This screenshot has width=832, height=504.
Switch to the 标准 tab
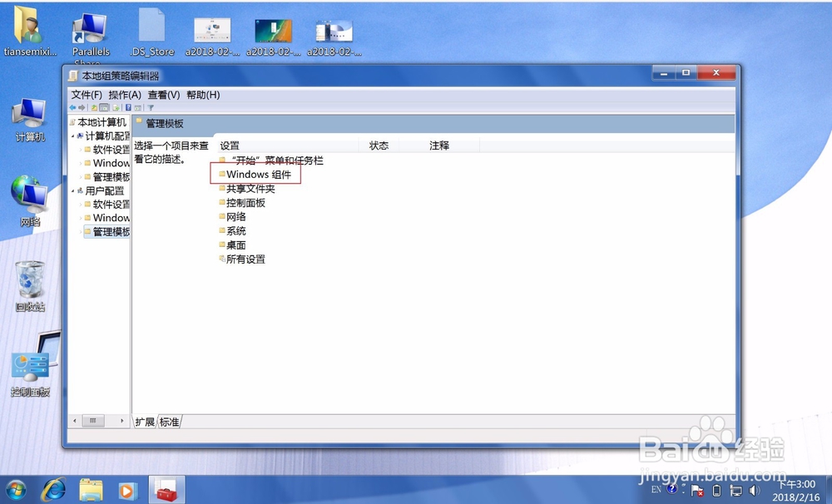169,422
